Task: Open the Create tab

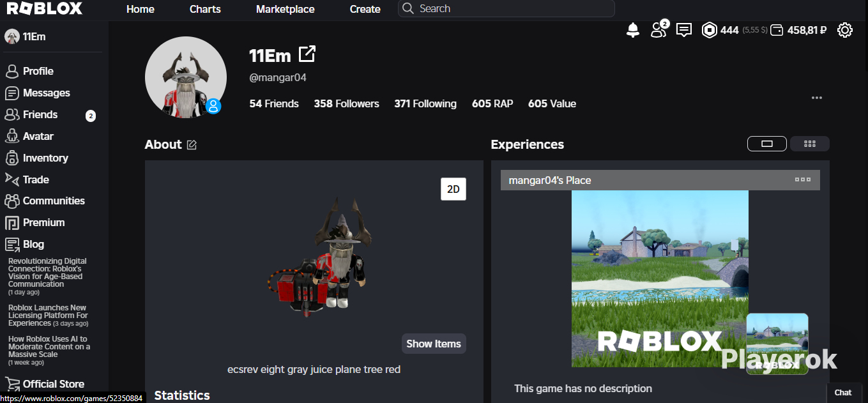Action: [365, 9]
